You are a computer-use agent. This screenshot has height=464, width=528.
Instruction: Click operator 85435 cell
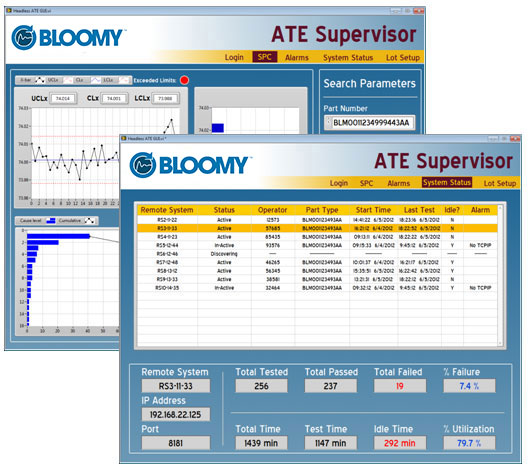pyautogui.click(x=272, y=237)
